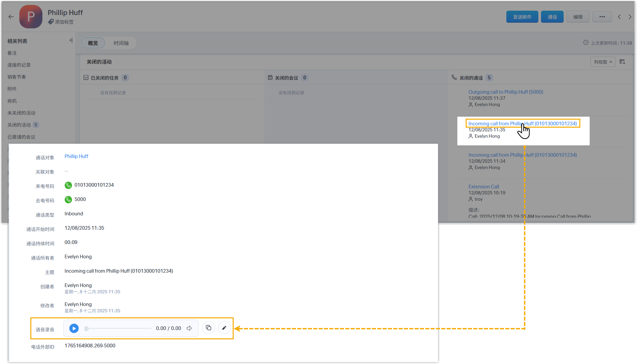The height and width of the screenshot is (364, 637).
Task: Mute the recording volume speaker icon
Action: (189, 328)
